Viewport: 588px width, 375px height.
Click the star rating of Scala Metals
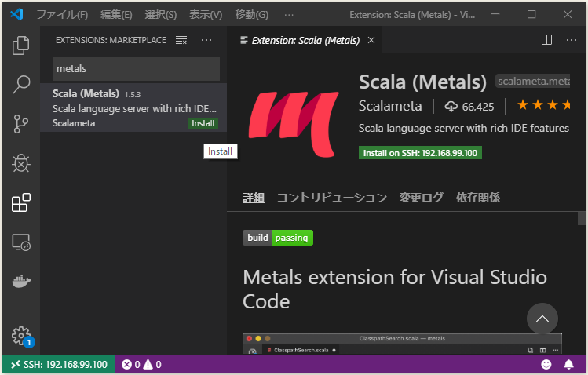pos(543,105)
